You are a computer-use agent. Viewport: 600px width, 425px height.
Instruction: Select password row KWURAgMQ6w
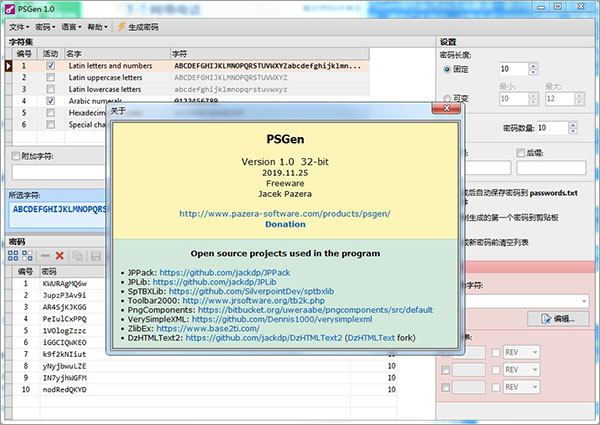(x=64, y=283)
